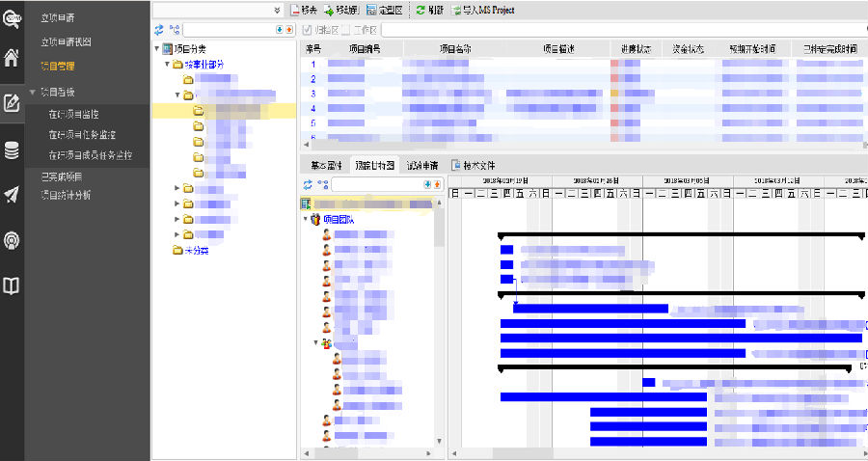
Task: Toggle the 归档区 checkbox
Action: click(x=308, y=30)
